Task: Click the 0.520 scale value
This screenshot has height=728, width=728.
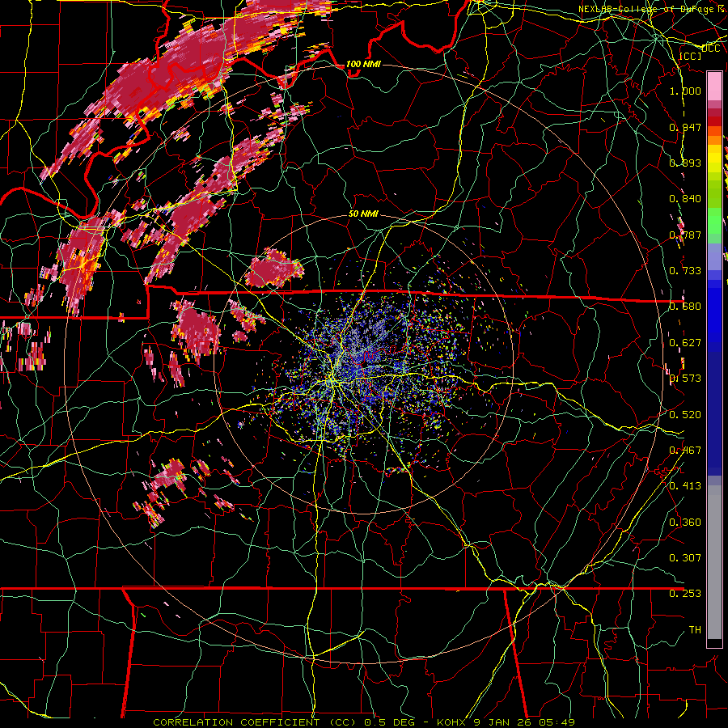Action: pyautogui.click(x=685, y=415)
